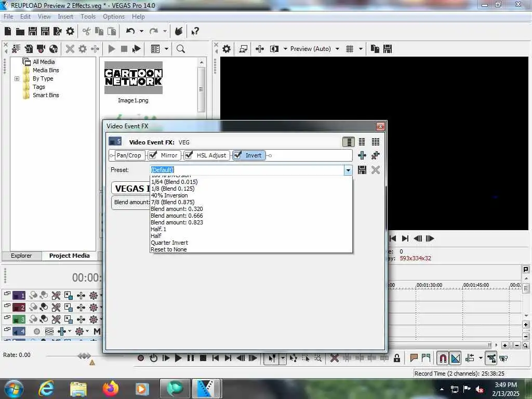This screenshot has width=532, height=399.
Task: Click Extract Audio from CD icon
Action: click(54, 49)
